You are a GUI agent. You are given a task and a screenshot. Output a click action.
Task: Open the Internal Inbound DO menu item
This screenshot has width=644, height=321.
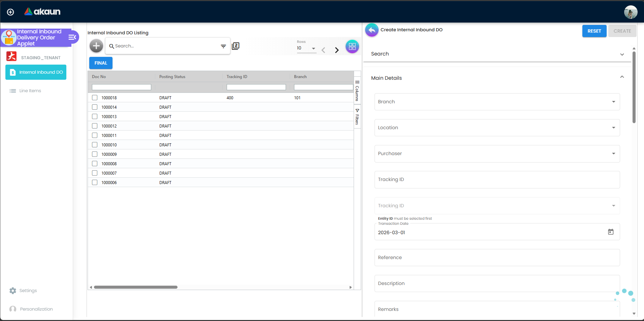[x=36, y=72]
